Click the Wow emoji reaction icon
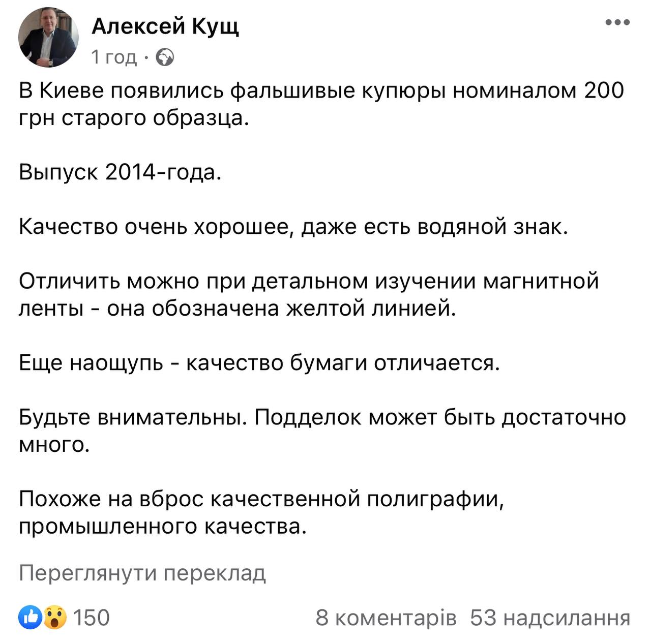The image size is (651, 644). (54, 617)
